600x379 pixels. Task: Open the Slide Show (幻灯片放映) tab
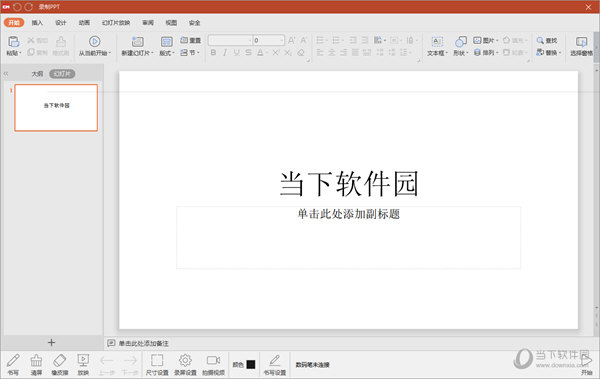click(116, 23)
